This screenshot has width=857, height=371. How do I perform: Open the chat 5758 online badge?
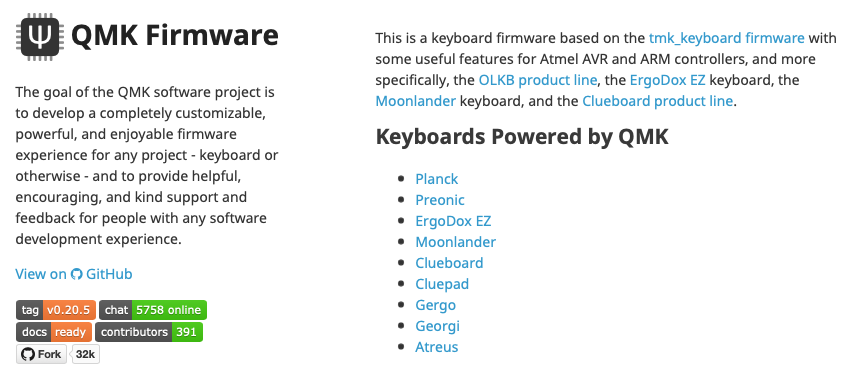pyautogui.click(x=153, y=310)
